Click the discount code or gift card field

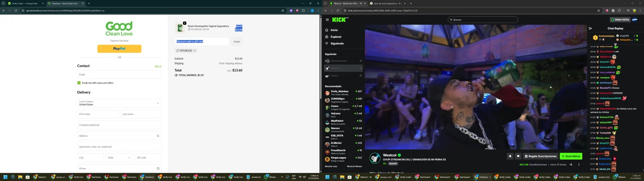[x=202, y=42]
